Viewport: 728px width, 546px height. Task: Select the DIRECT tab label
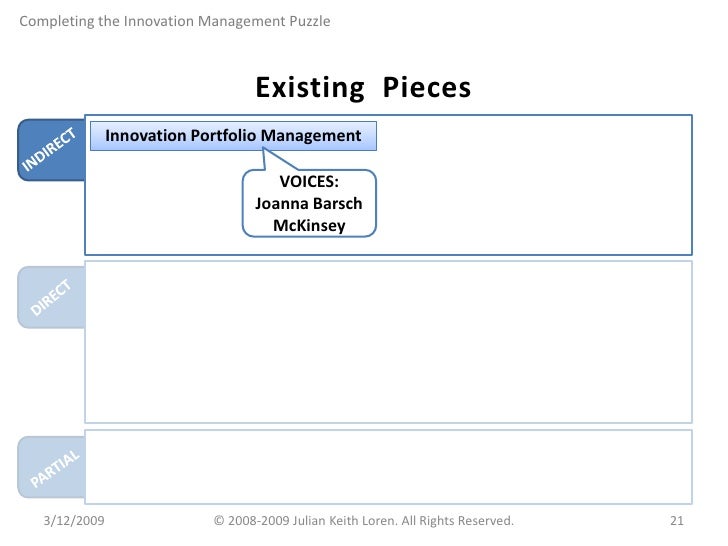coord(52,298)
